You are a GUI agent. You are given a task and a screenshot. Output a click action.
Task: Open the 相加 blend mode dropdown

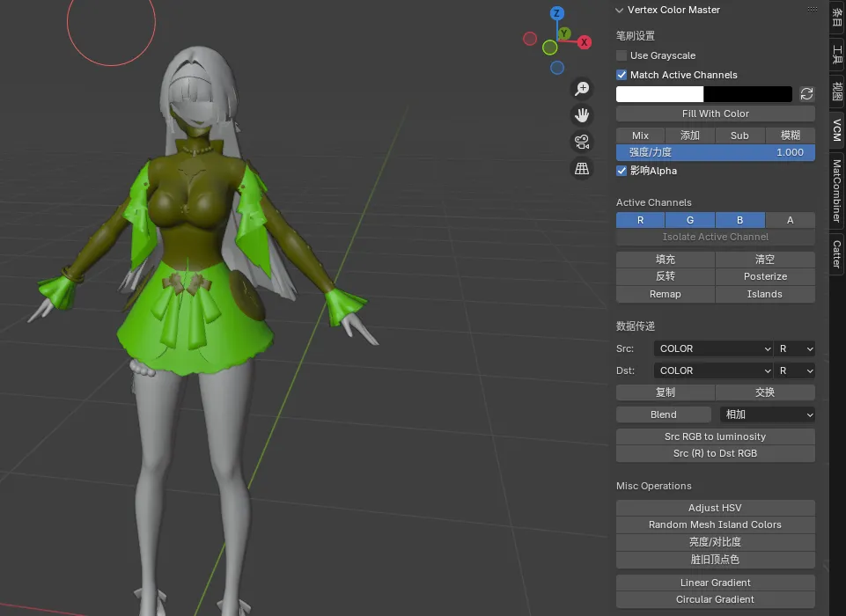click(768, 414)
